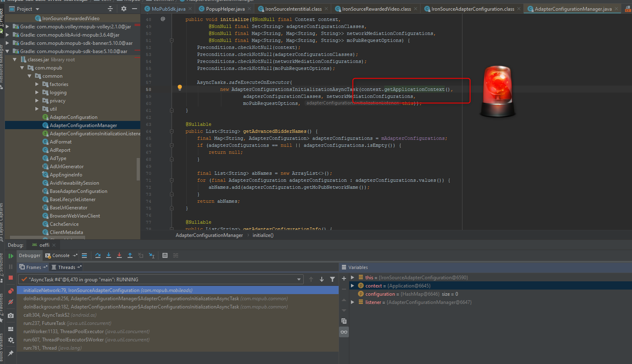Image resolution: width=632 pixels, height=364 pixels.
Task: Copy the selected variable value
Action: pos(344,321)
